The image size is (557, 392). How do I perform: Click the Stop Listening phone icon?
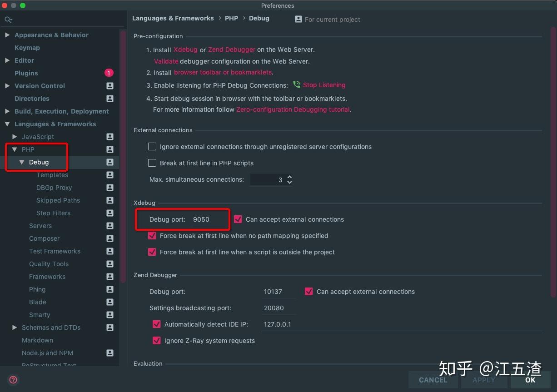(297, 85)
